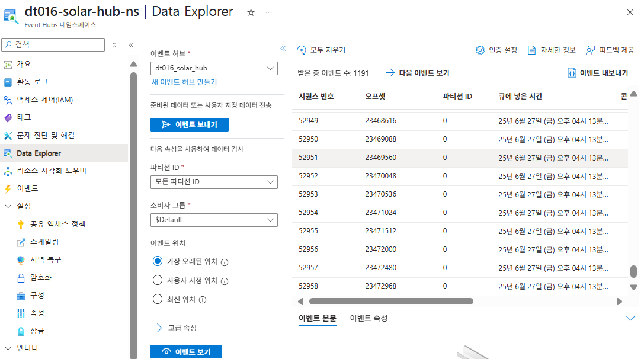Image resolution: width=644 pixels, height=359 pixels.
Task: Collapse the 엔터티 sidebar group
Action: 8,348
